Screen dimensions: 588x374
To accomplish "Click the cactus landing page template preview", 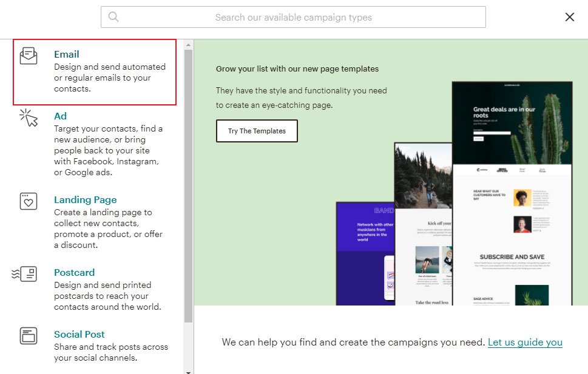I will point(512,193).
